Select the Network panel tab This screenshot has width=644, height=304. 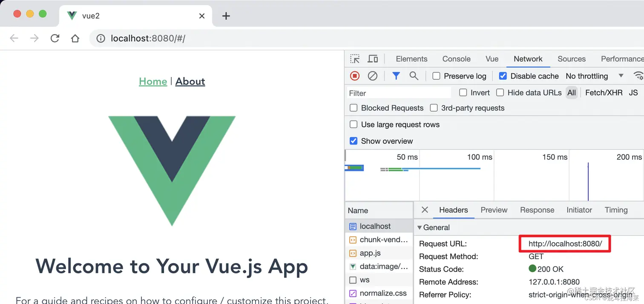(528, 59)
